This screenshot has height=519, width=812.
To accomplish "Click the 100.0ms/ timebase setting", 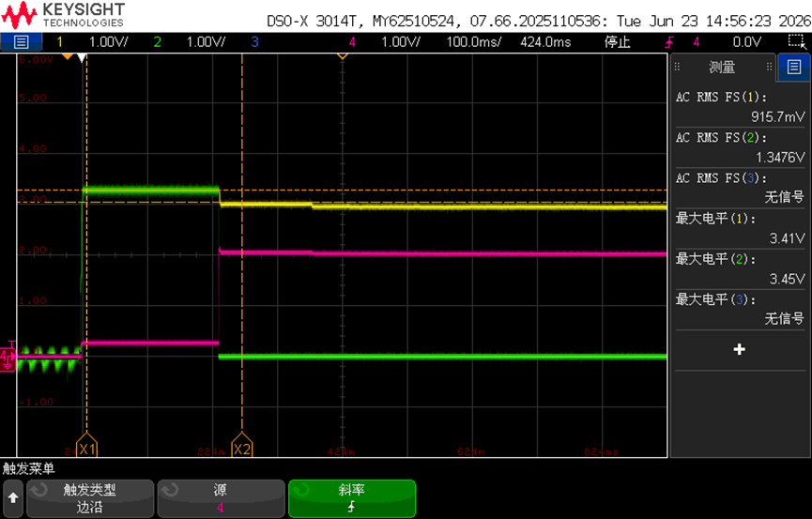I will pyautogui.click(x=474, y=42).
